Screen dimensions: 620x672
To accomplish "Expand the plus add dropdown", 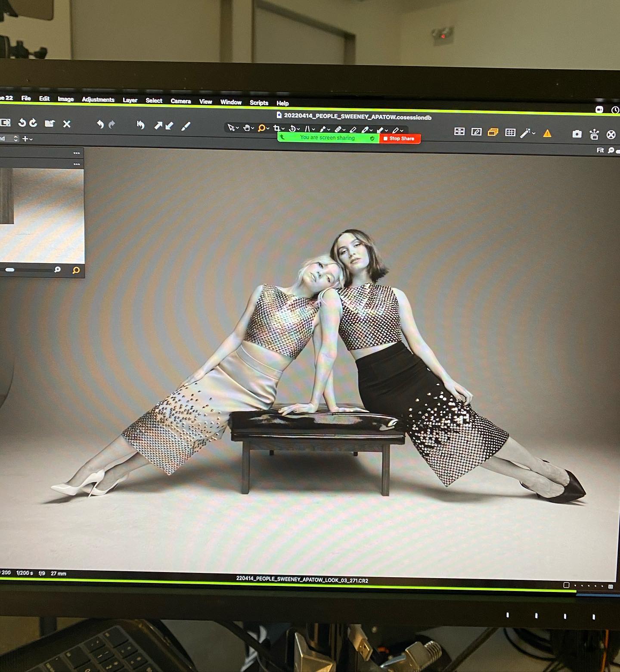I will tap(27, 139).
